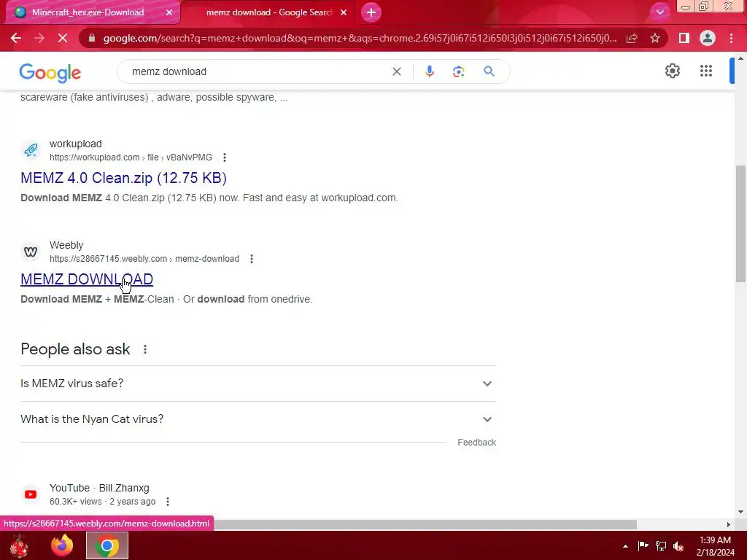Click the forward navigation arrow

point(39,38)
